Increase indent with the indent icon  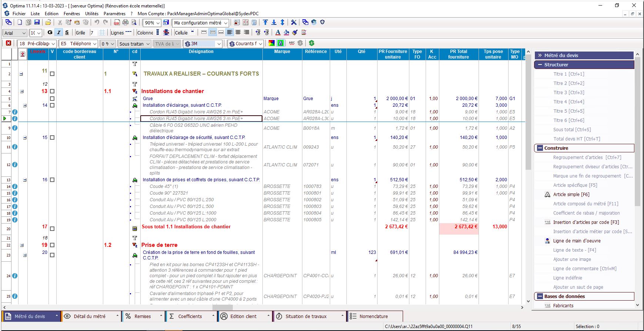pos(258,33)
